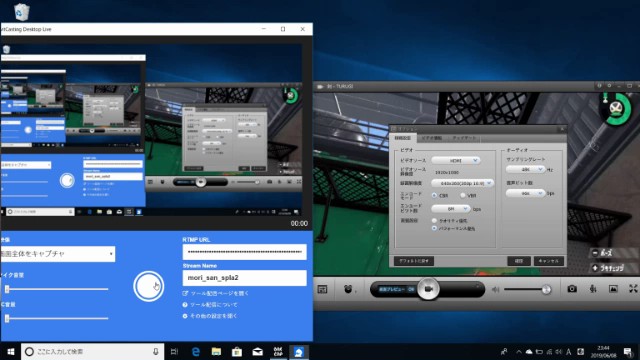
Task: Click the microphone icon in capture toolbar
Action: (593, 289)
